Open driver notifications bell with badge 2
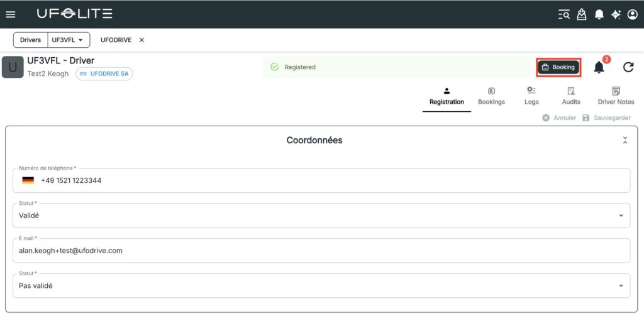This screenshot has height=323, width=644. (599, 67)
